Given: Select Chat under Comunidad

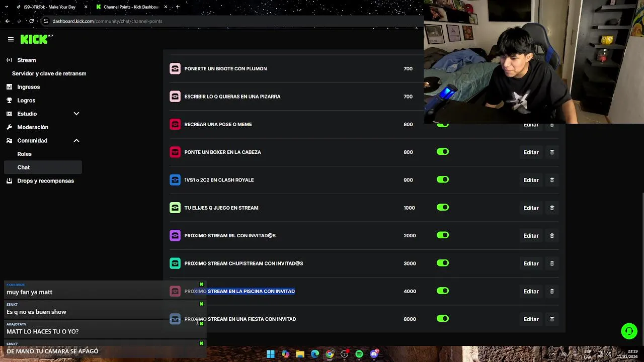Looking at the screenshot, I should tap(43, 167).
